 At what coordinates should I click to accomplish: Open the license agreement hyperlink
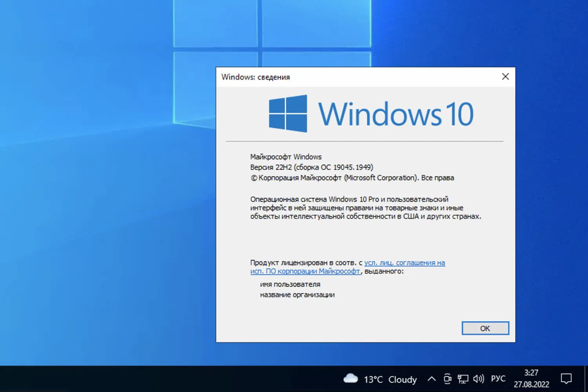(405, 263)
